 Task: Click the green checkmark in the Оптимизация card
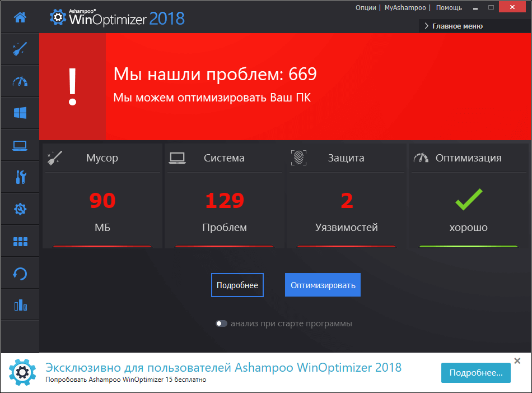pyautogui.click(x=469, y=200)
